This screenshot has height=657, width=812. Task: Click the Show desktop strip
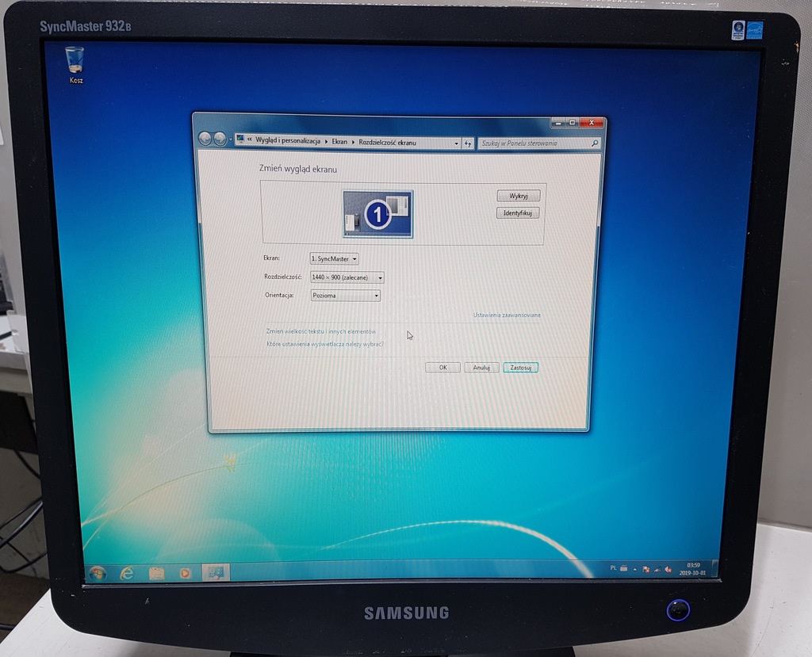pyautogui.click(x=714, y=568)
